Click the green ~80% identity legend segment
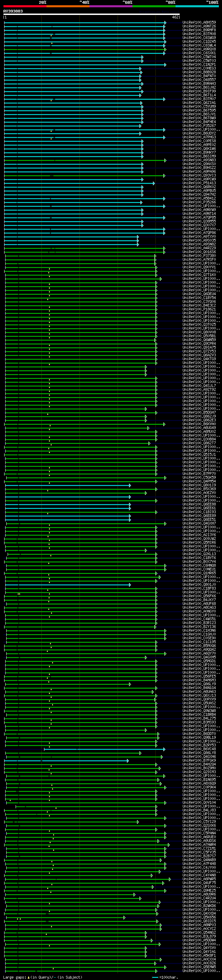Image resolution: width=222 pixels, height=980 pixels. 154,6
